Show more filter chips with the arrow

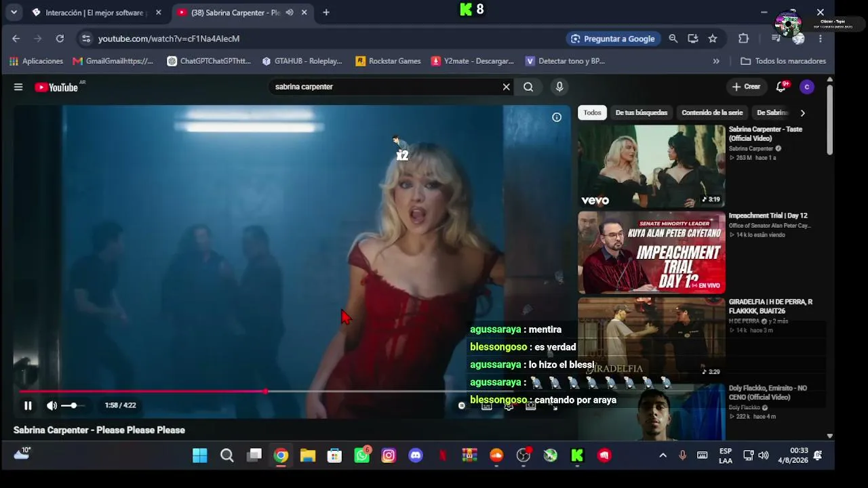click(x=802, y=113)
